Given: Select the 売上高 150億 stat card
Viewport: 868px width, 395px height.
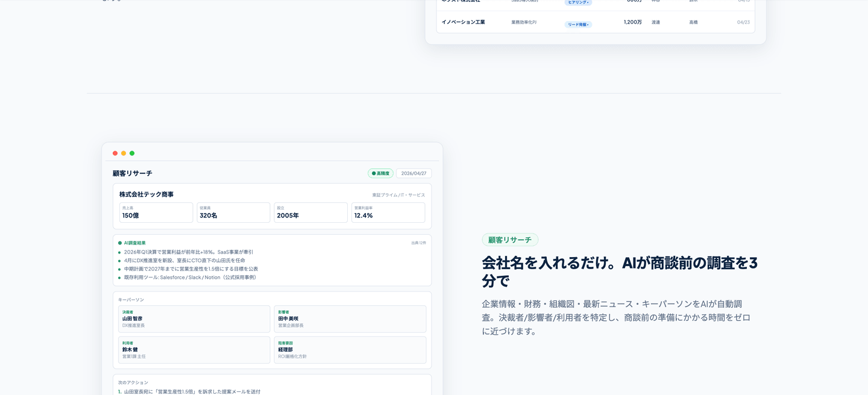Looking at the screenshot, I should pos(156,213).
